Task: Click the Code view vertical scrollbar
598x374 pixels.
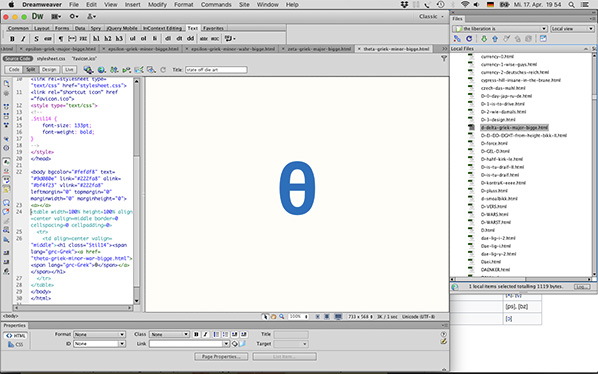Action: pyautogui.click(x=137, y=191)
